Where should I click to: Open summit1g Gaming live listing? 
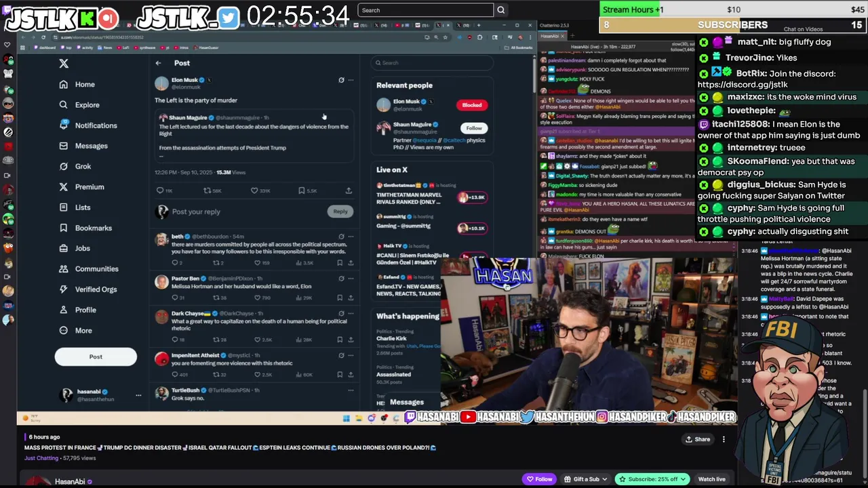431,222
